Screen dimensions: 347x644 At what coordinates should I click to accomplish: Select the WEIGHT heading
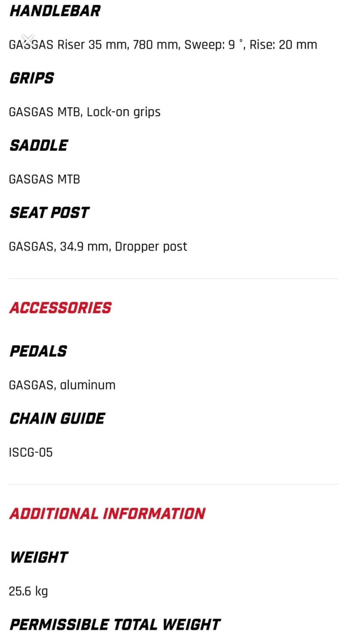tap(39, 557)
